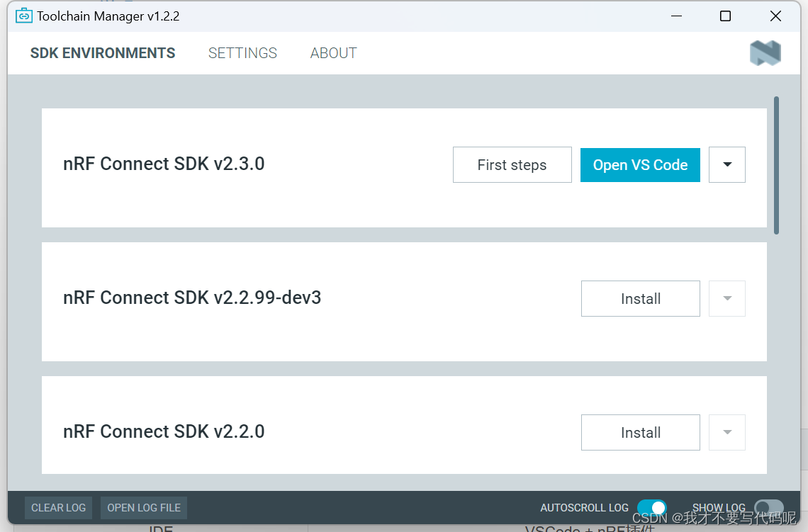Select the nRF Connect SDK v2.3.0 title
The height and width of the screenshot is (532, 808).
164,164
